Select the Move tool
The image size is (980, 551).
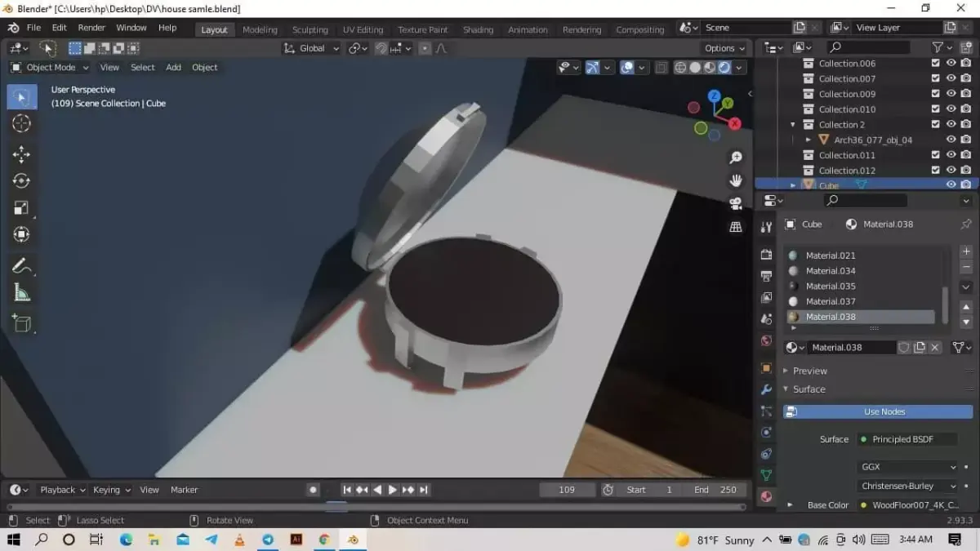[22, 153]
